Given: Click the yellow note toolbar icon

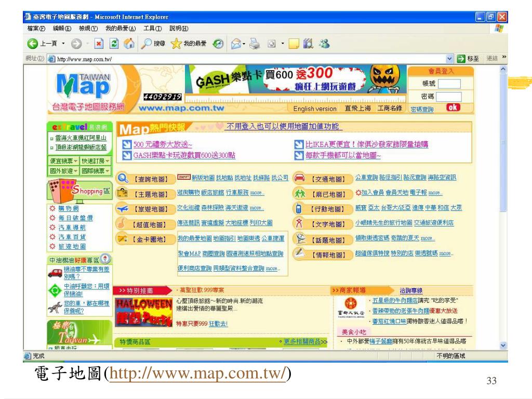Looking at the screenshot, I should [x=294, y=44].
